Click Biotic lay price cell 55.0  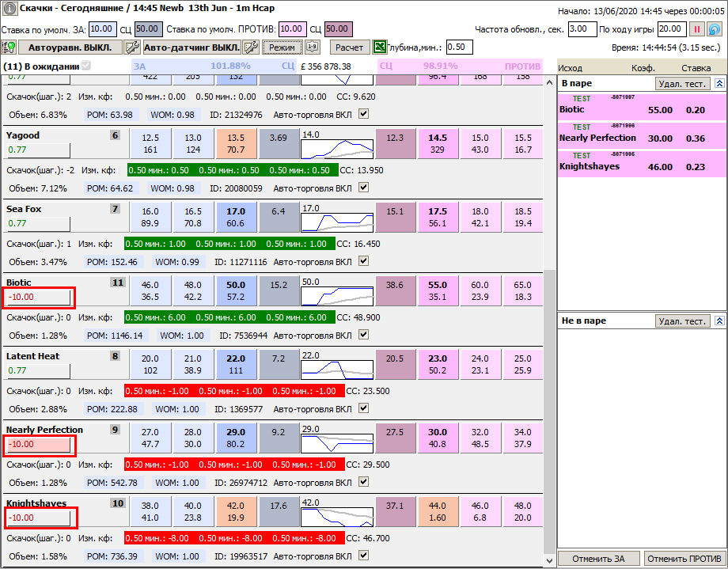click(x=438, y=290)
